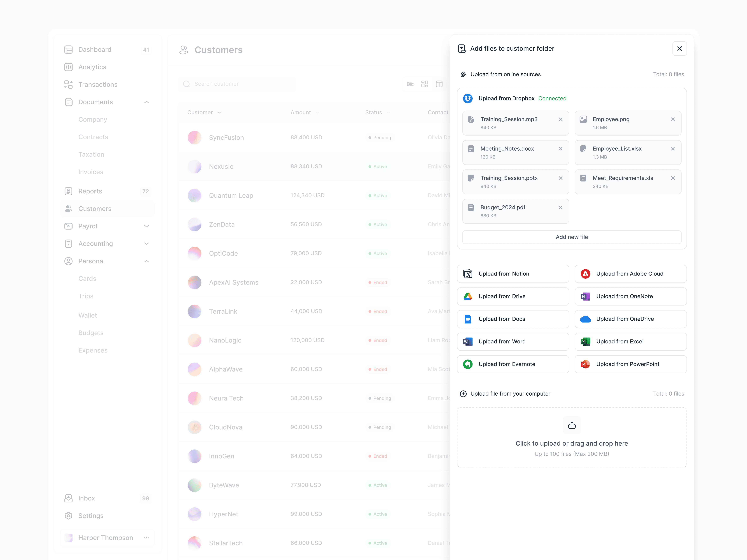The image size is (747, 560).
Task: Delete Budget_2024.pdf from the upload list
Action: [x=561, y=207]
